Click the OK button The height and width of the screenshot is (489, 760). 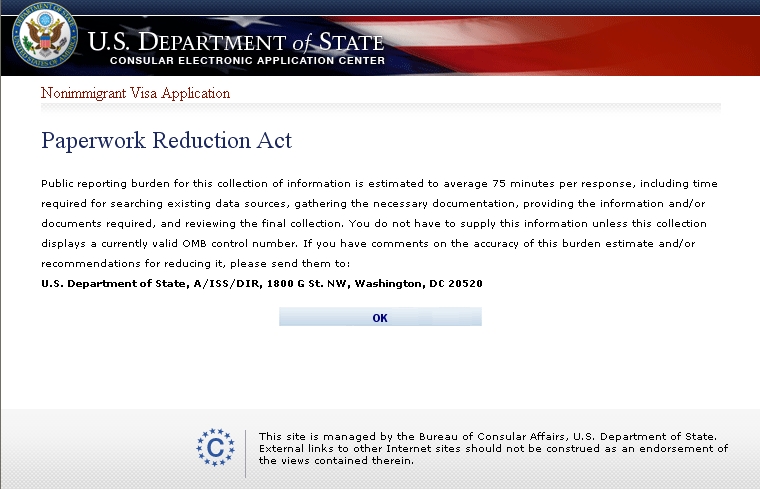coord(380,317)
